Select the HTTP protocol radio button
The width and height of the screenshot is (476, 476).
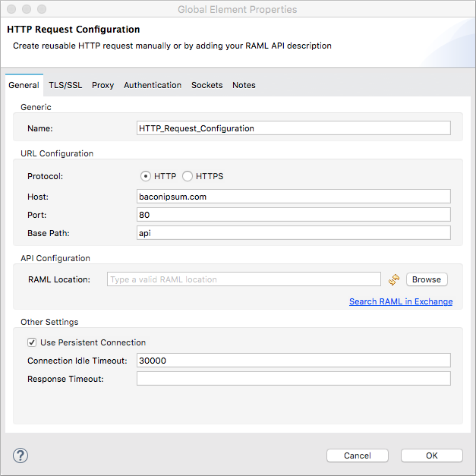(146, 176)
